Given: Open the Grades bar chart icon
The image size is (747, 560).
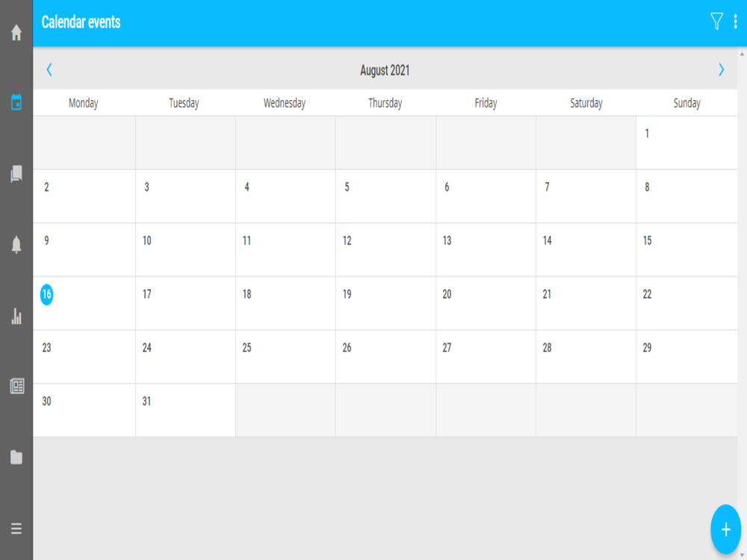Looking at the screenshot, I should [x=16, y=316].
